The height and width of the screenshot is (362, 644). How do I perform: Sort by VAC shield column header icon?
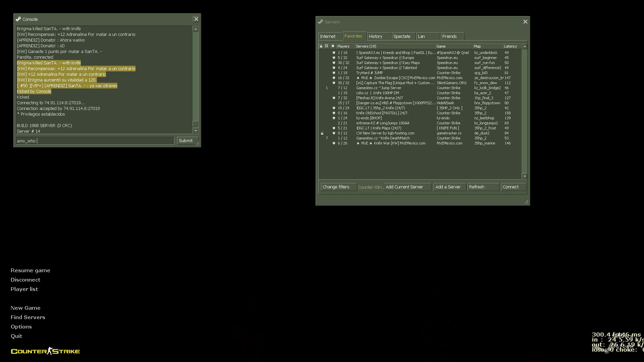pyautogui.click(x=333, y=46)
